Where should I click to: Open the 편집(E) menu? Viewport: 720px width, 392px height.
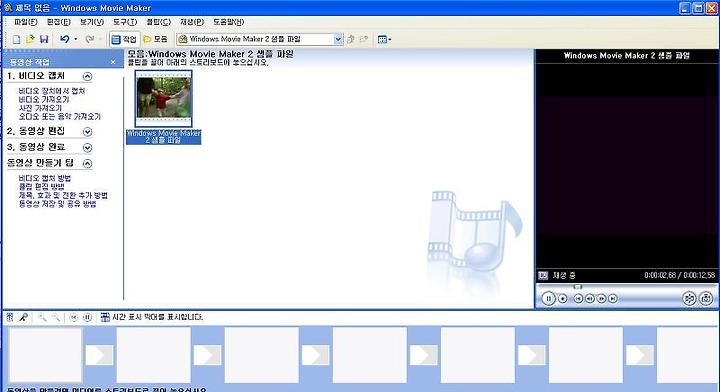click(59, 22)
